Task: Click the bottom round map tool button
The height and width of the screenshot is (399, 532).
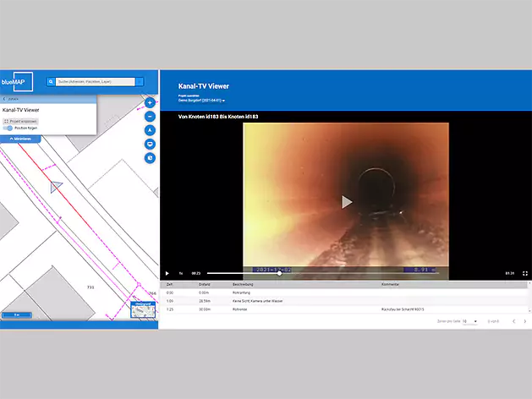Action: point(150,158)
